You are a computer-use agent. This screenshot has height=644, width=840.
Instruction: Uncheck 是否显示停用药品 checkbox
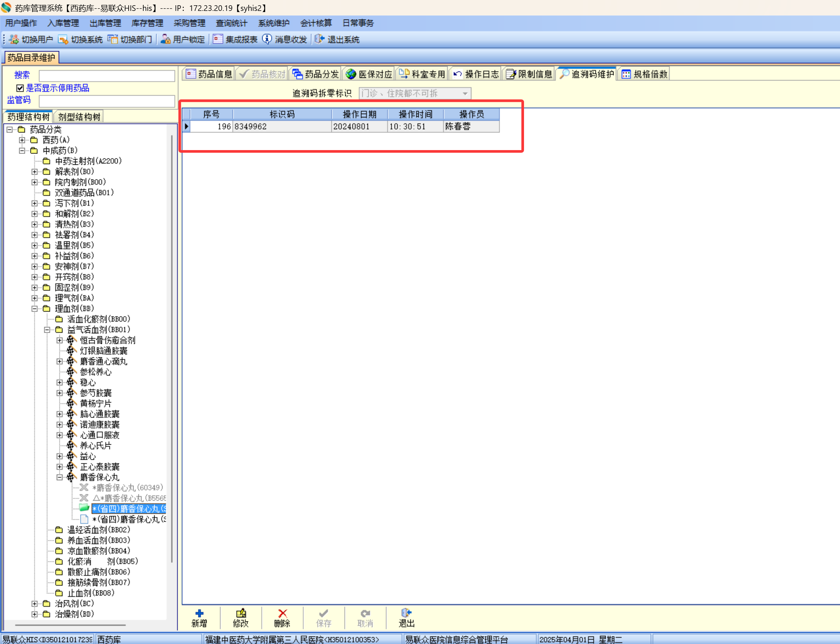pos(20,88)
